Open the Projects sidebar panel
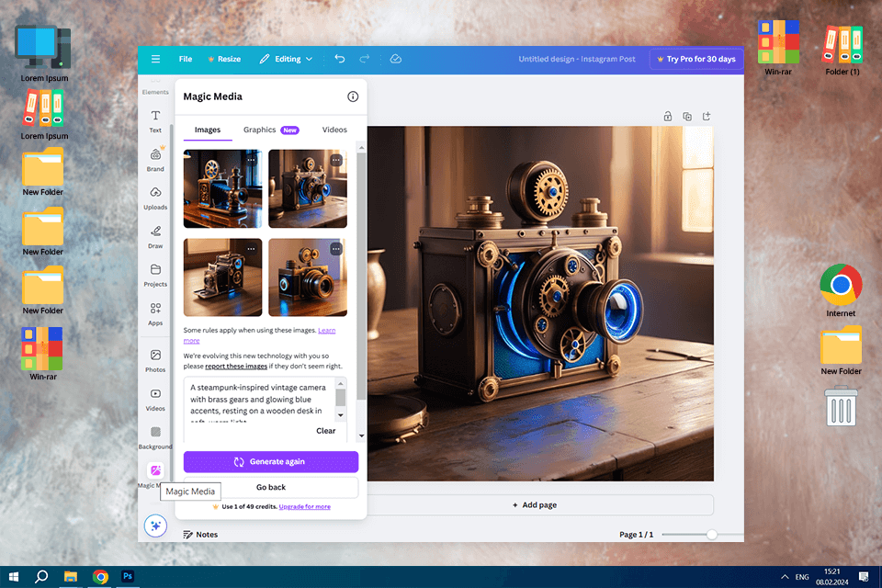This screenshot has width=882, height=588. (155, 275)
